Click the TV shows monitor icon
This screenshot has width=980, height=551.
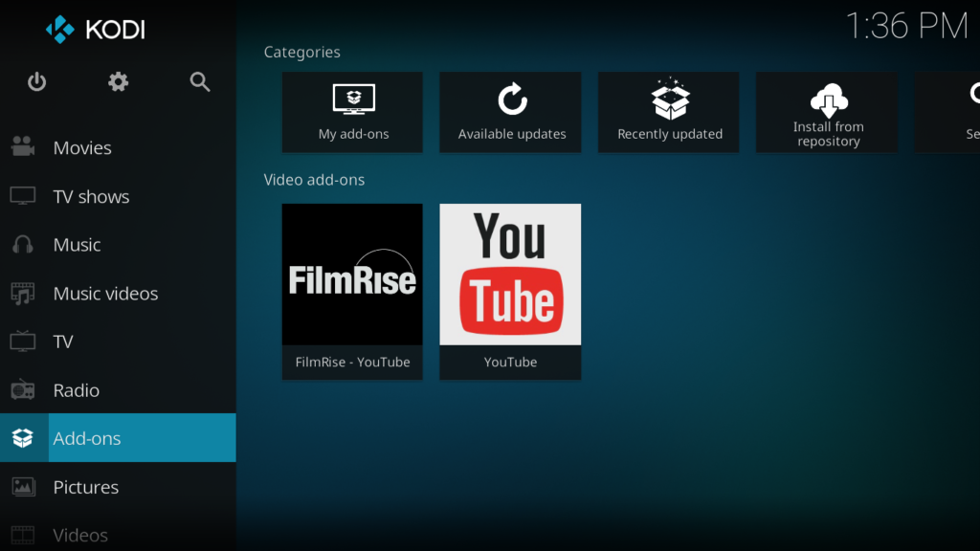click(x=23, y=196)
